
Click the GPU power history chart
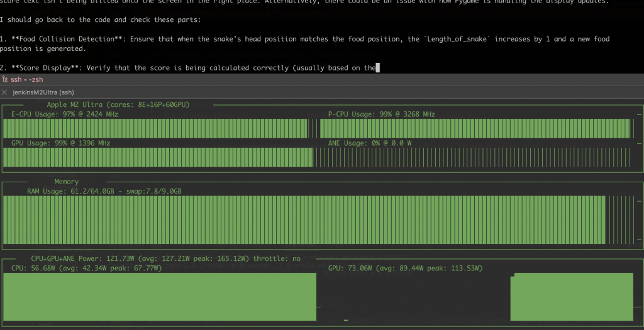pos(571,297)
